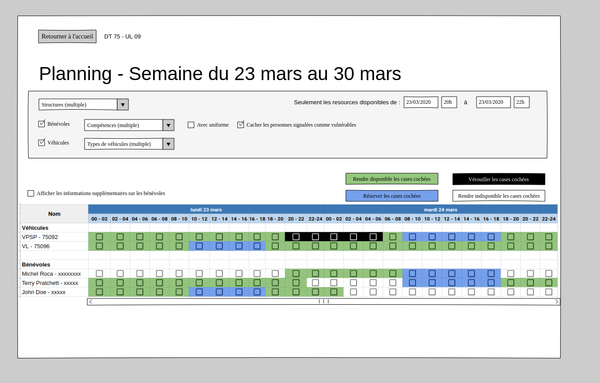This screenshot has height=383, width=600.
Task: Open the Types de véhicules dropdown
Action: [x=129, y=144]
